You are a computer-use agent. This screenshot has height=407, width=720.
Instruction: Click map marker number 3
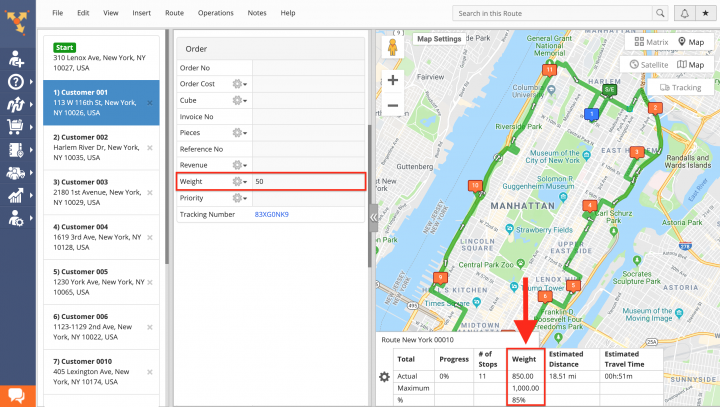tap(636, 152)
